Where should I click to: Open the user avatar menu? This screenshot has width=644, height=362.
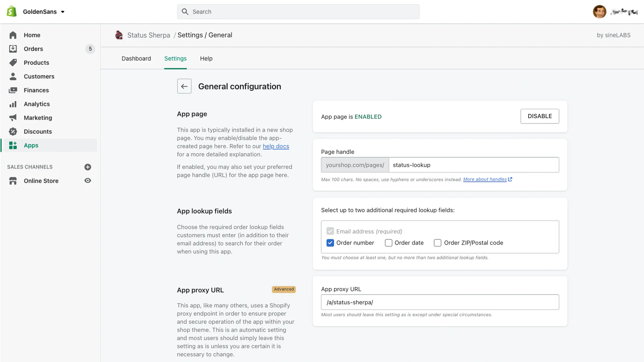click(x=599, y=12)
